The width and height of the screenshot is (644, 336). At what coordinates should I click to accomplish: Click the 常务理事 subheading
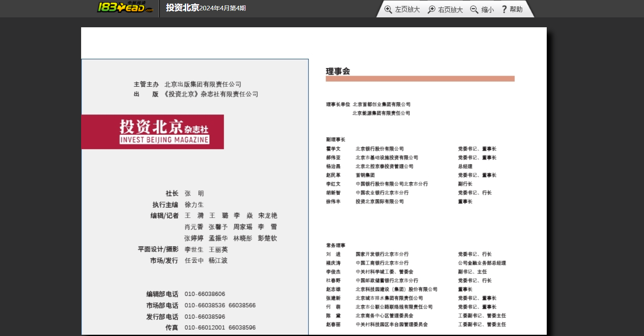335,245
